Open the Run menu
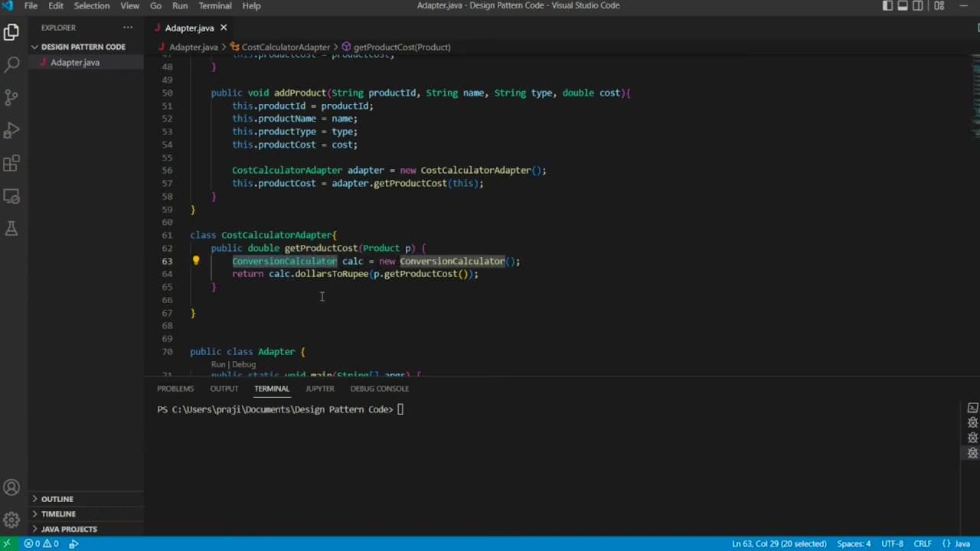980x551 pixels. click(180, 5)
